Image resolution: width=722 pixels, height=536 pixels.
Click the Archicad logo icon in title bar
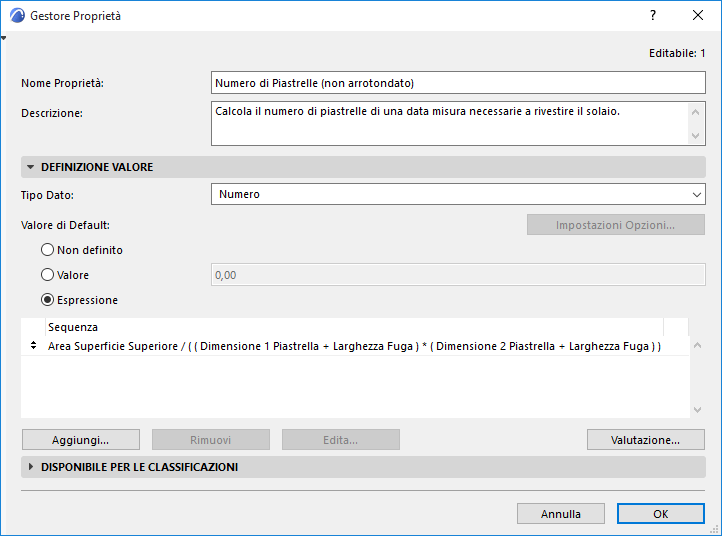point(17,16)
